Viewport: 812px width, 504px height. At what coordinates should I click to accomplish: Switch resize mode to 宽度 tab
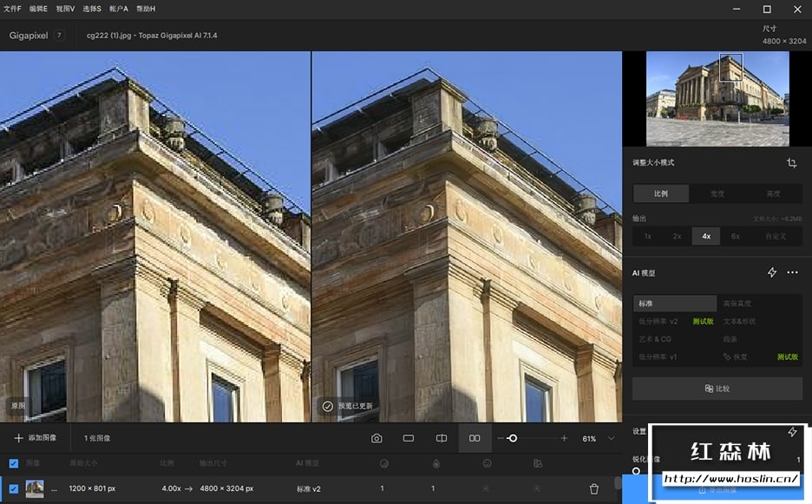[x=717, y=193]
